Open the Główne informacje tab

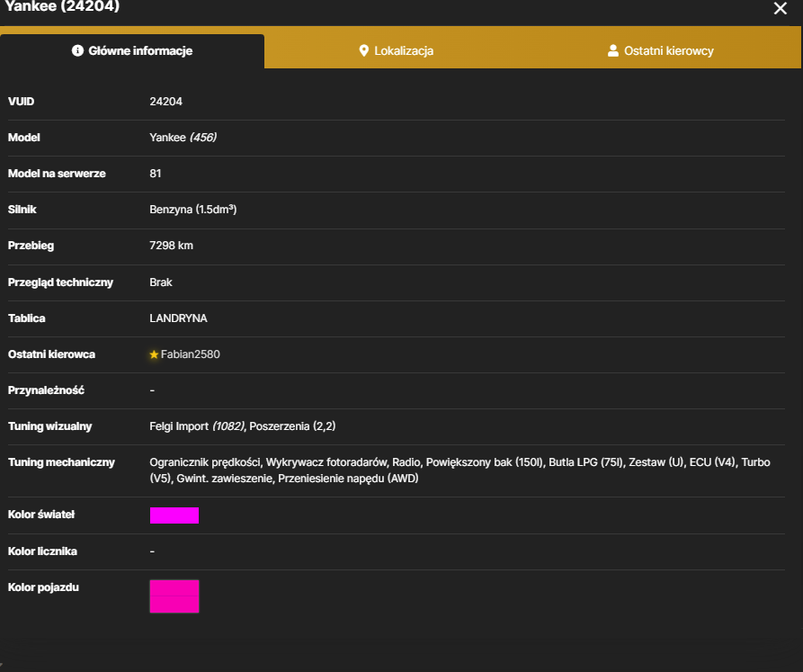pos(132,50)
